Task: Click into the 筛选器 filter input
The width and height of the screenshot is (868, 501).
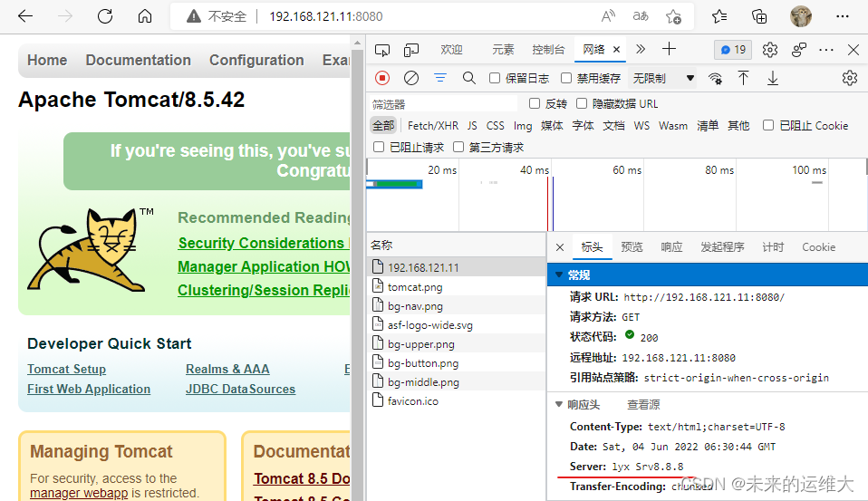Action: [443, 104]
